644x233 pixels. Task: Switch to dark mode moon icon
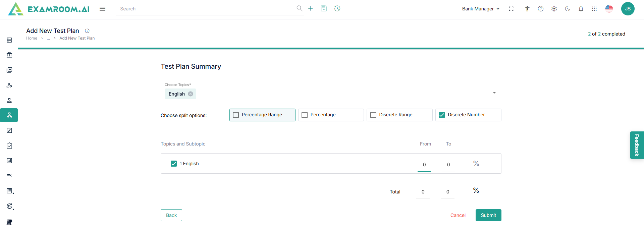click(568, 9)
